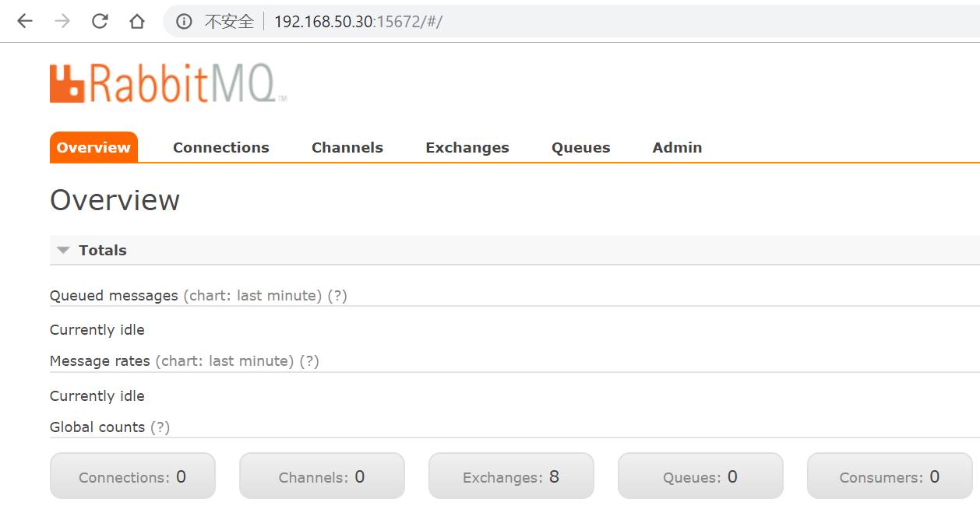Viewport: 980px width, 513px height.
Task: Click the browser forward arrow
Action: pos(62,21)
